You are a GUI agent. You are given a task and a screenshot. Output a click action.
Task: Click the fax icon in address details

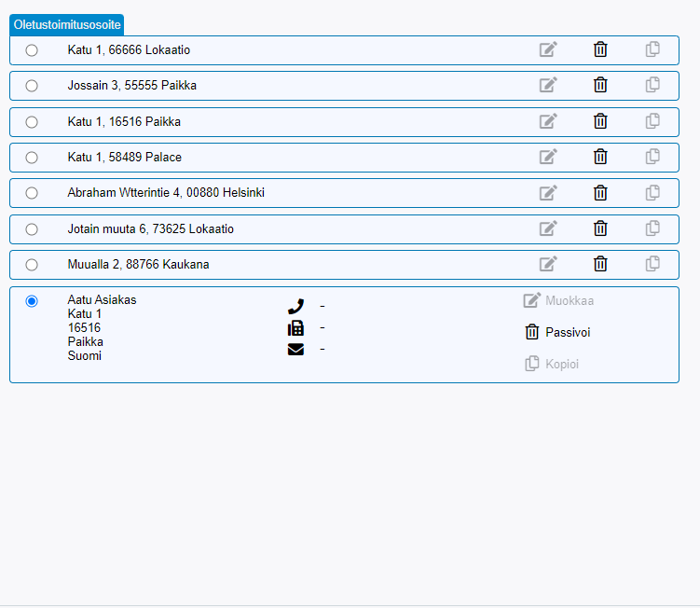coord(295,327)
